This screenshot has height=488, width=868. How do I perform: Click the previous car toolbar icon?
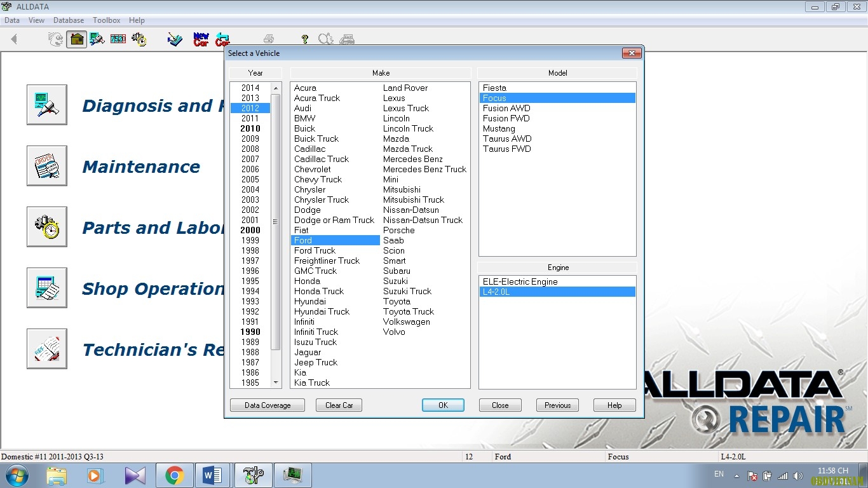pos(222,39)
